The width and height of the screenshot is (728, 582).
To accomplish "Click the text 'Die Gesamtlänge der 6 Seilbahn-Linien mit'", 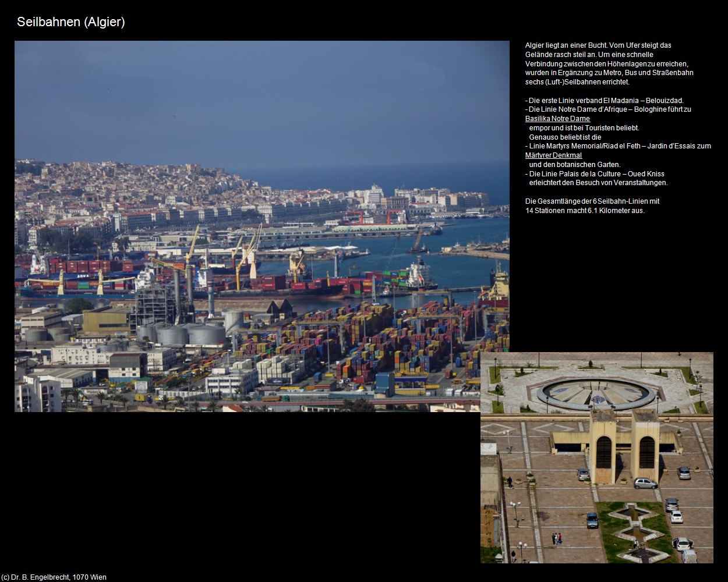I will pos(592,201).
